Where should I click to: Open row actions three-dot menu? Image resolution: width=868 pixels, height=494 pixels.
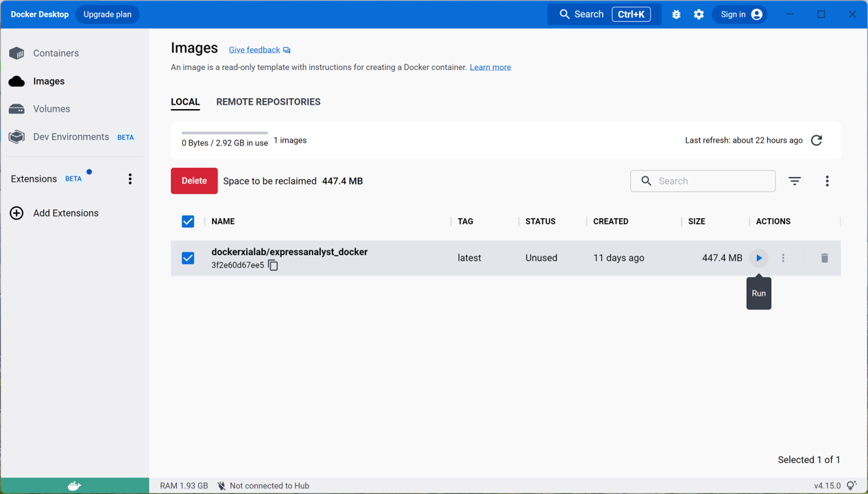[x=783, y=258]
